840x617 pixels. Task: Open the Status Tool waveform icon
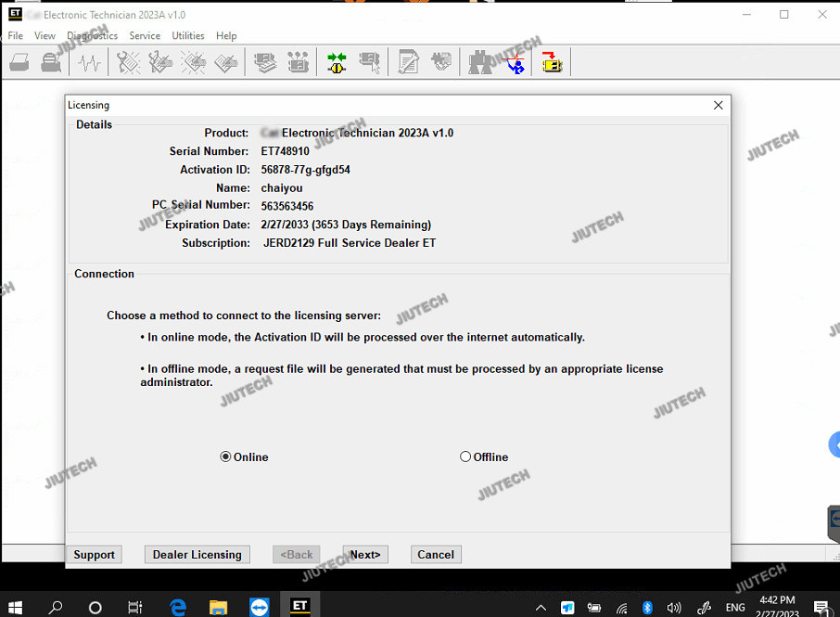tap(89, 63)
